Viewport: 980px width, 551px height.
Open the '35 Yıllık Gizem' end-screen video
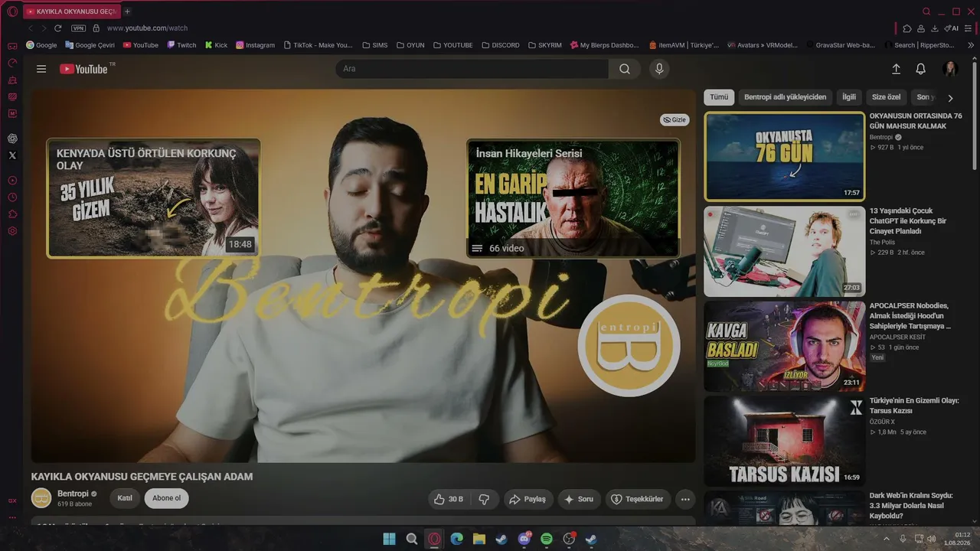[x=153, y=197]
